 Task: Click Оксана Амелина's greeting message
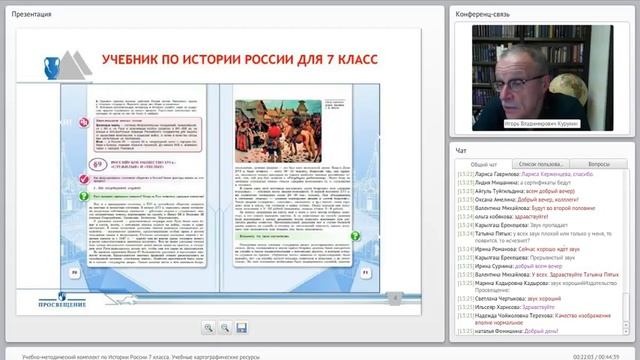click(x=518, y=200)
